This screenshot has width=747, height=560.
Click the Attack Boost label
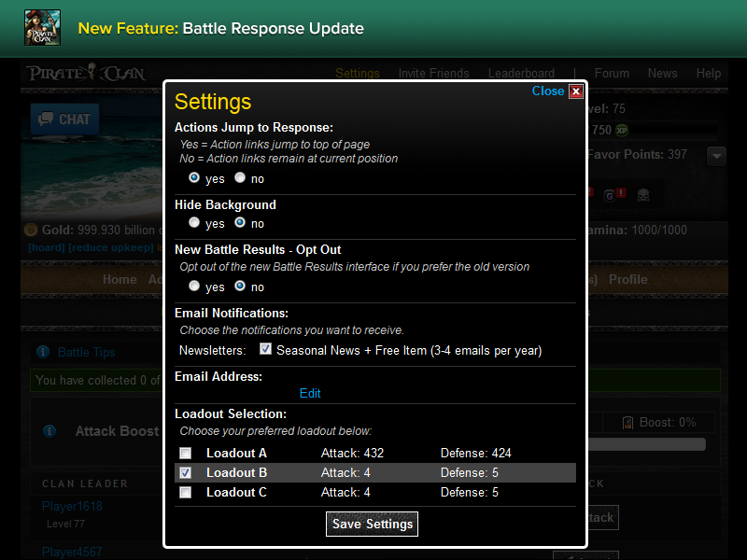coord(118,431)
